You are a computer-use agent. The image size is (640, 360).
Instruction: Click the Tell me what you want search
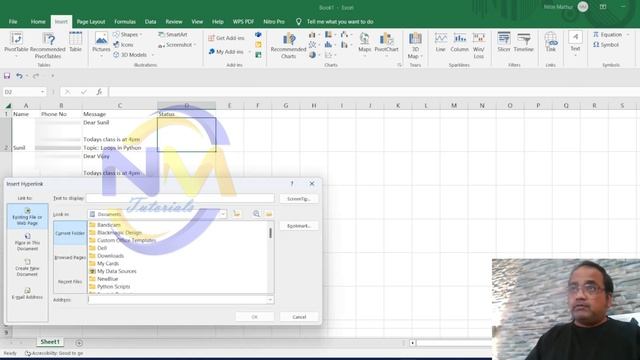pos(340,22)
